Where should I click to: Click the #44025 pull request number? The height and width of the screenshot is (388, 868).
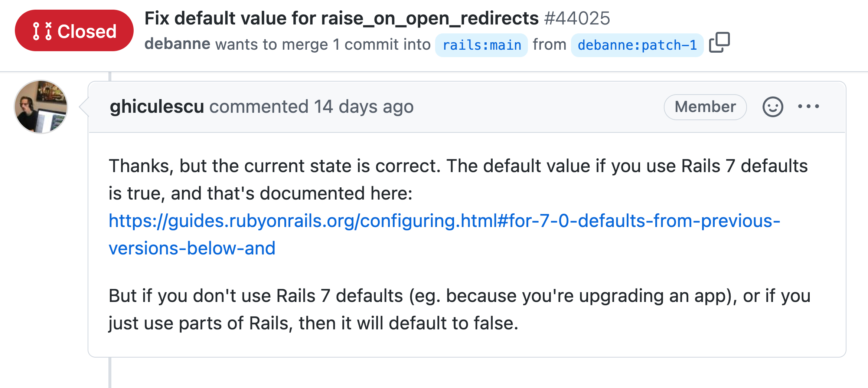point(577,18)
